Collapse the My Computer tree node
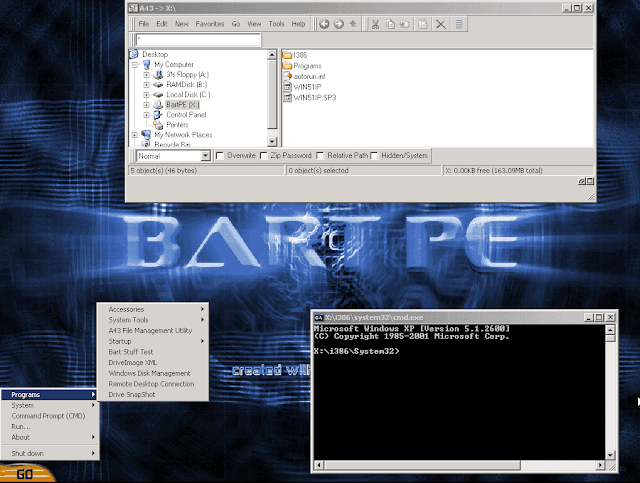Screen dimensions: 640x483 pyautogui.click(x=135, y=65)
